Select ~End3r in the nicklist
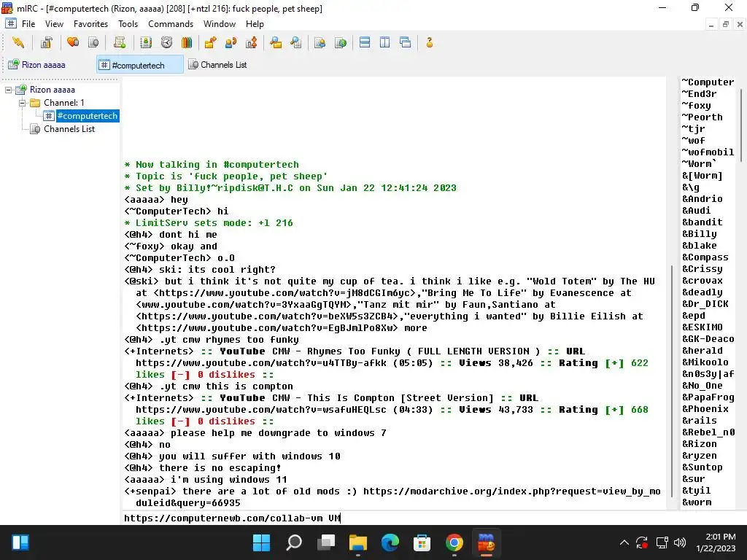Image resolution: width=747 pixels, height=560 pixels. (699, 94)
